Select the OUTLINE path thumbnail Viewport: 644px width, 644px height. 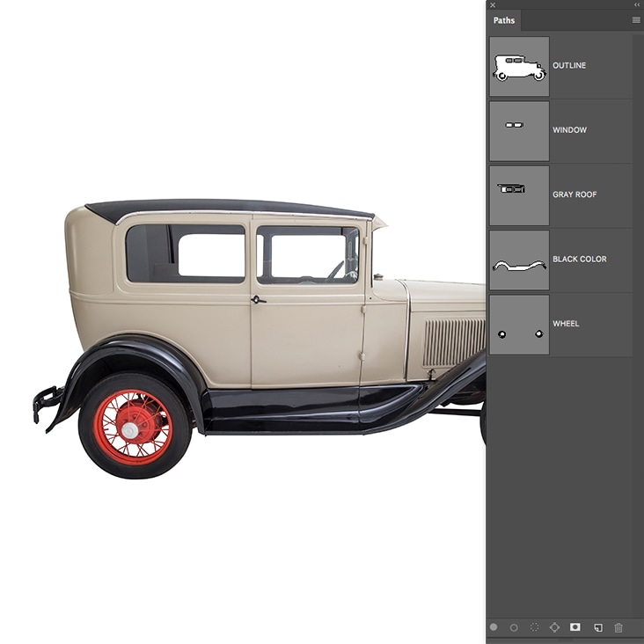(x=519, y=66)
